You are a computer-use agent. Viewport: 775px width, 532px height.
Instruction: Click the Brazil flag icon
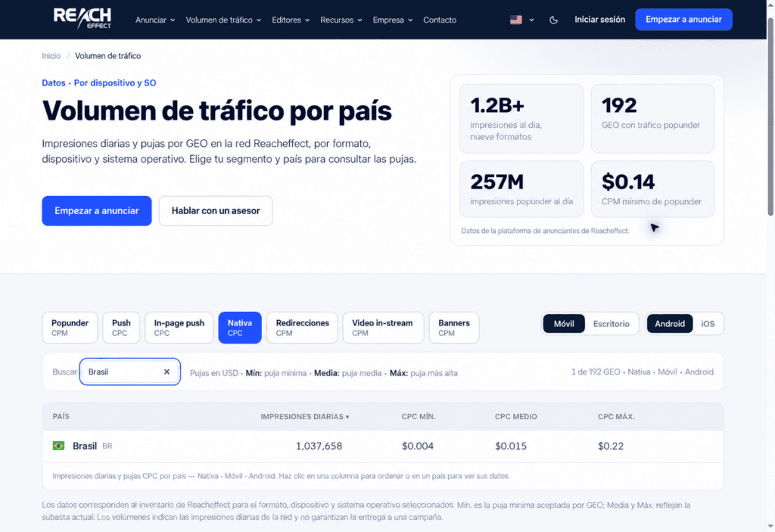click(58, 446)
